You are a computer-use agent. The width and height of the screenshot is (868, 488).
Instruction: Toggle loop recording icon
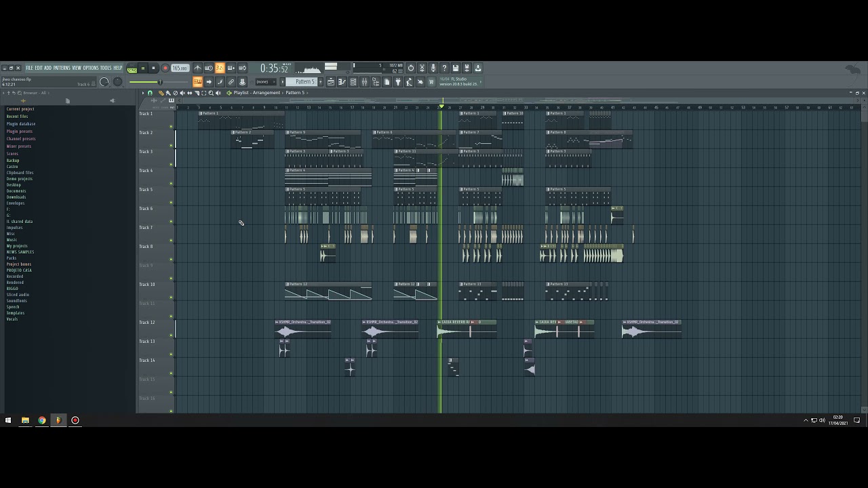coord(242,68)
